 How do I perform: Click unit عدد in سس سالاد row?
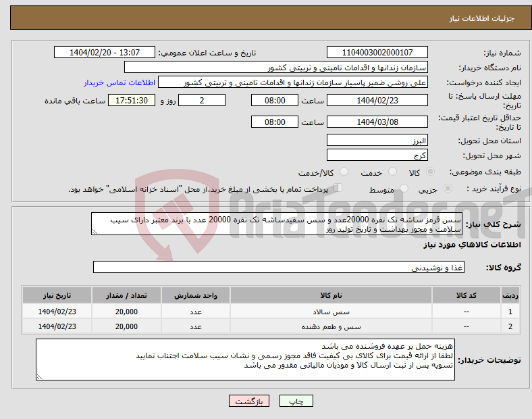196,312
